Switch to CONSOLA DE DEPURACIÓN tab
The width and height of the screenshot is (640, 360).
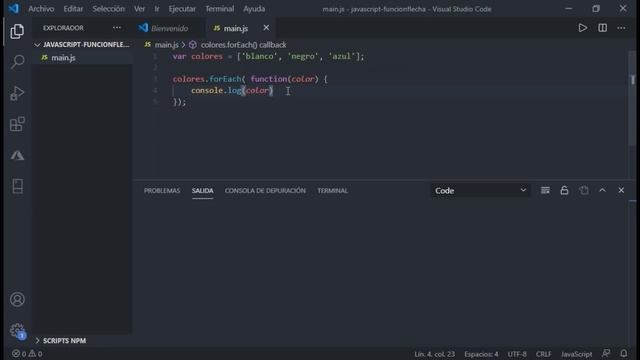(265, 191)
